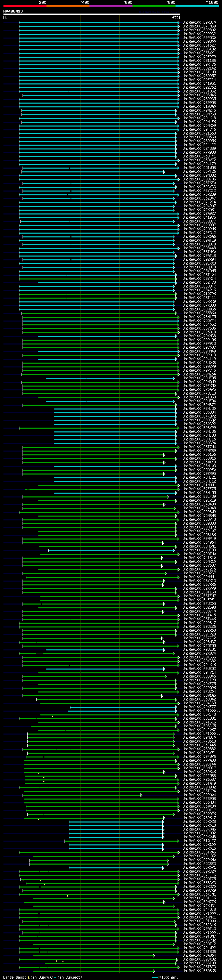Screen dimensions: 222x980
Task: Open hit UniRef100_C6T5Z7
Action: click(x=199, y=45)
